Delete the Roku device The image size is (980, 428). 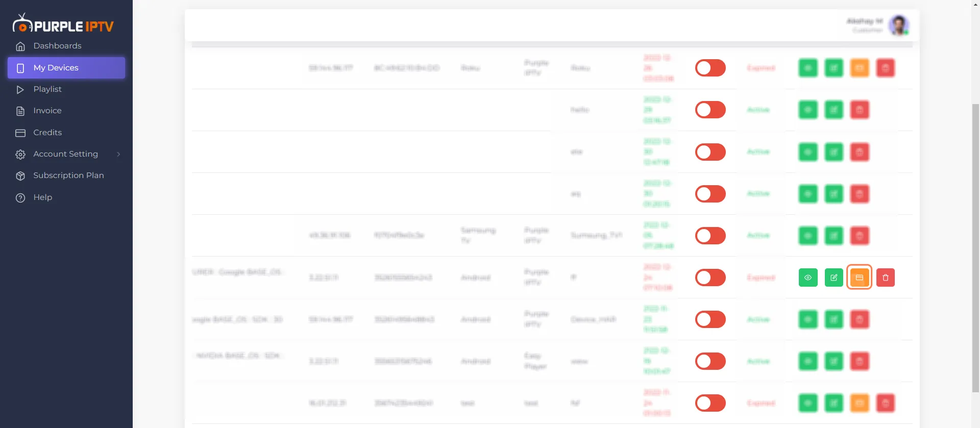coord(886,68)
